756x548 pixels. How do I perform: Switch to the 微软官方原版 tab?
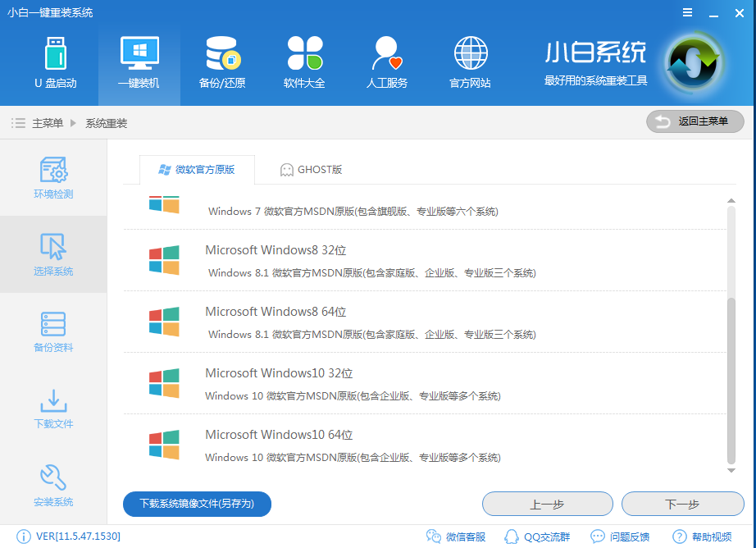(x=197, y=170)
